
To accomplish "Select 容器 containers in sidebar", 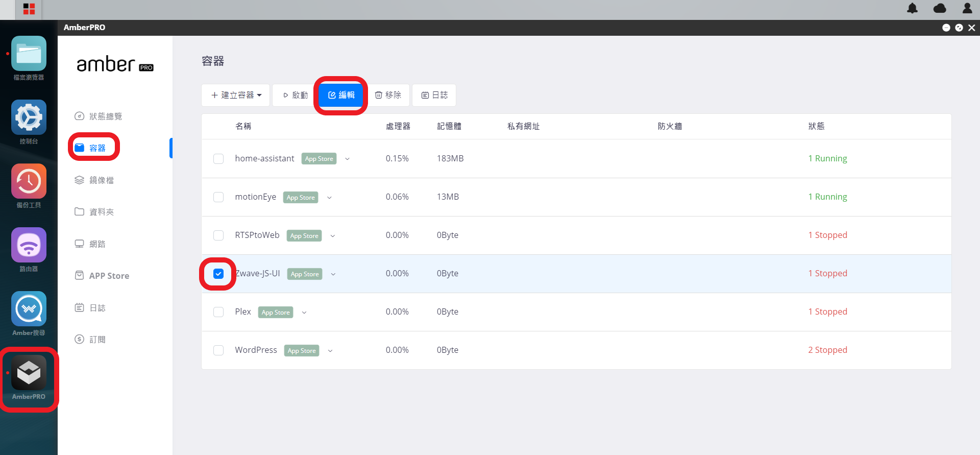I will [90, 148].
